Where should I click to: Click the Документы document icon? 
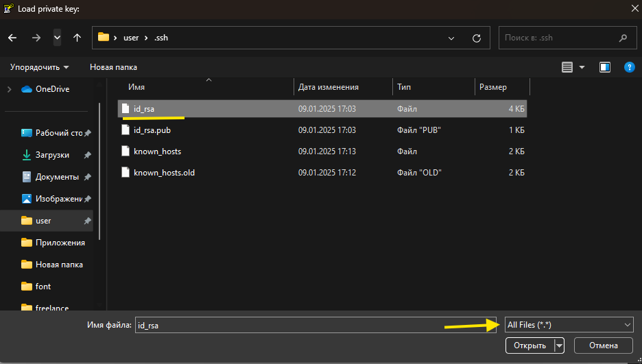click(27, 177)
